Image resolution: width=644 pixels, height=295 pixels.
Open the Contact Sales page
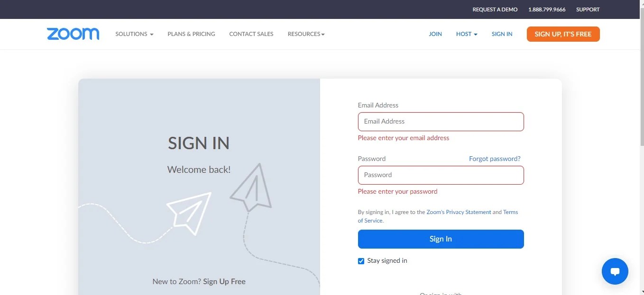pyautogui.click(x=251, y=34)
